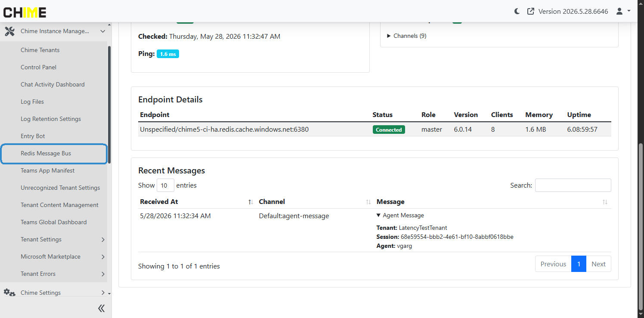Click the LatencyTestTenant tenant text
This screenshot has width=644, height=318.
[423, 228]
